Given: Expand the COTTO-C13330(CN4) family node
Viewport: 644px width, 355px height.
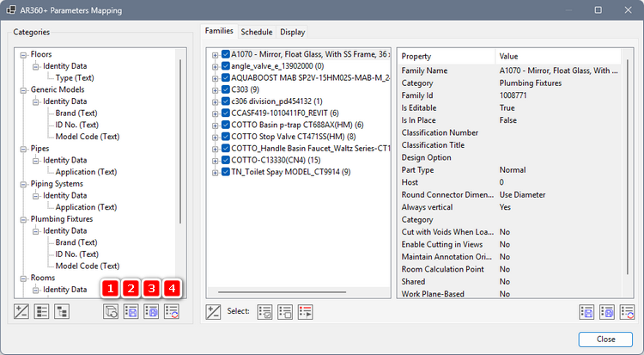Looking at the screenshot, I should tap(215, 161).
